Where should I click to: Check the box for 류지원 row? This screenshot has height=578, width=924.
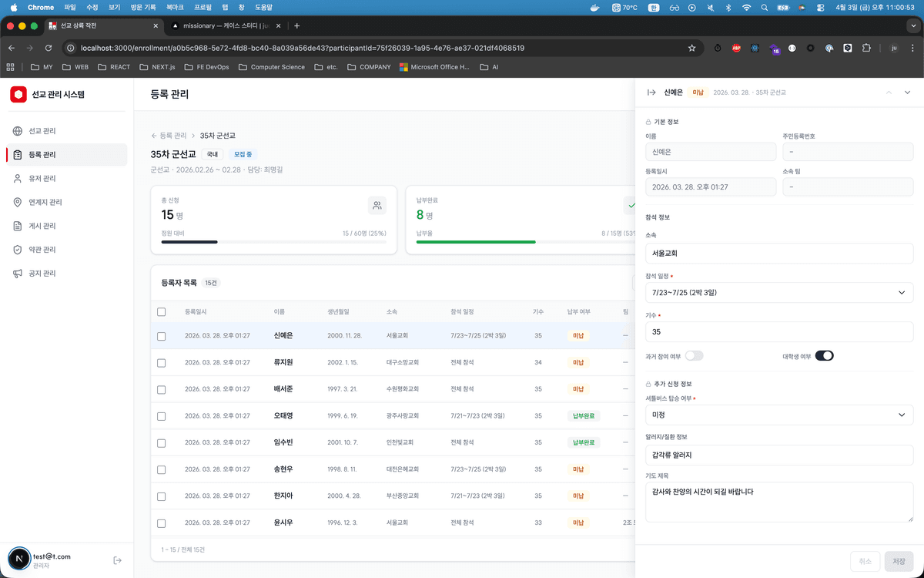(161, 363)
